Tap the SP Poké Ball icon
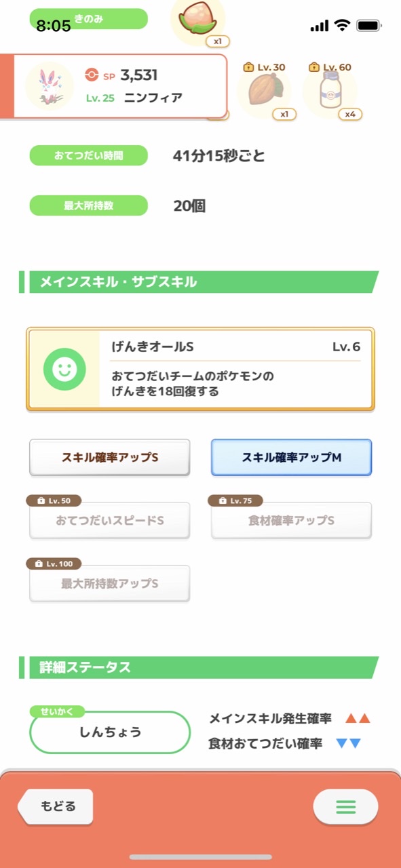401x868 pixels. tap(92, 75)
